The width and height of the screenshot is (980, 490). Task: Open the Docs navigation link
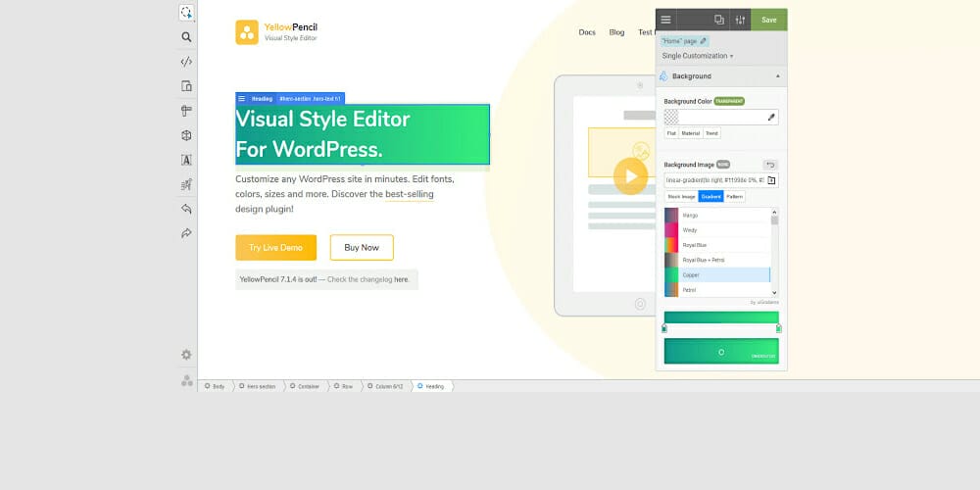click(587, 32)
